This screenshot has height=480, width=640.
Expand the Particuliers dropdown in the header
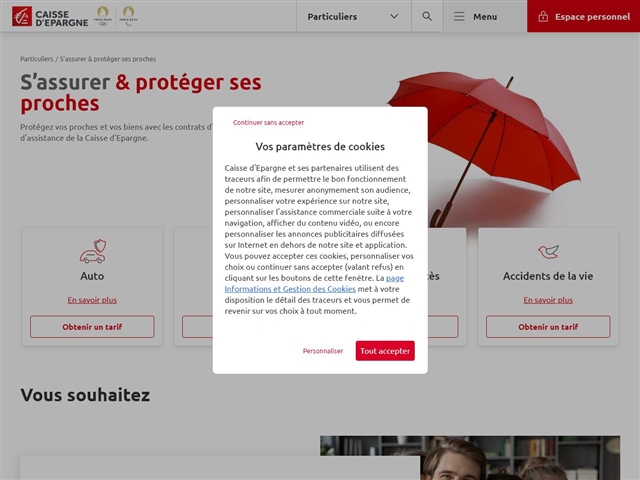(353, 16)
